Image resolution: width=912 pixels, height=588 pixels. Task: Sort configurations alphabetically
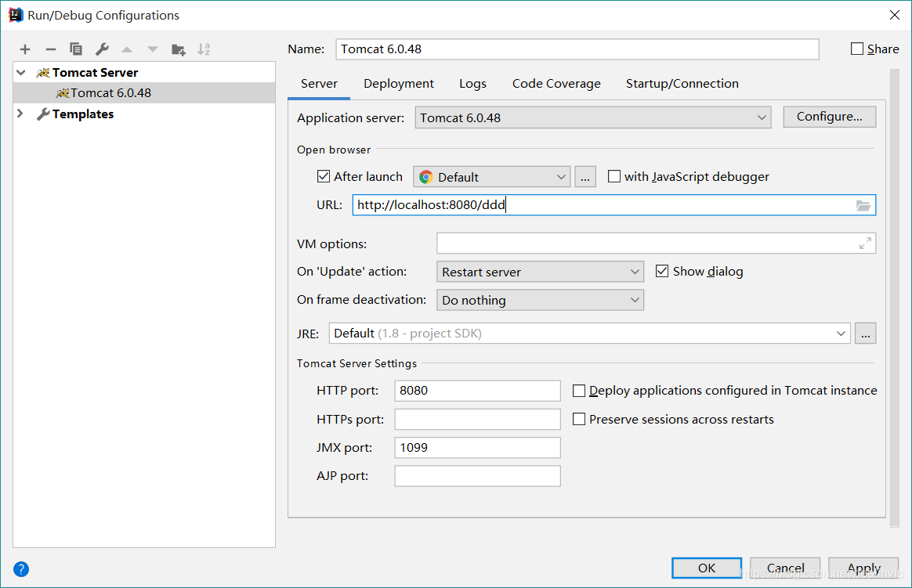tap(204, 49)
